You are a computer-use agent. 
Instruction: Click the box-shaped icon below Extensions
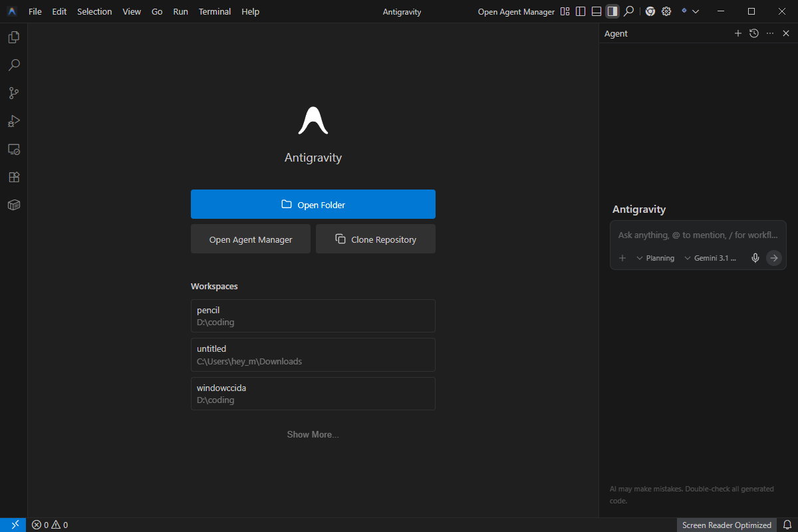tap(13, 205)
